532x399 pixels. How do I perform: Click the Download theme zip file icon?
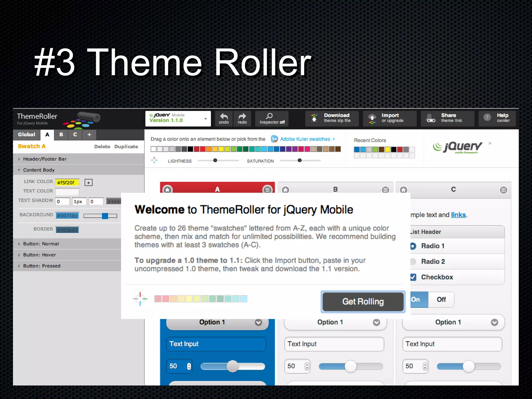(314, 118)
